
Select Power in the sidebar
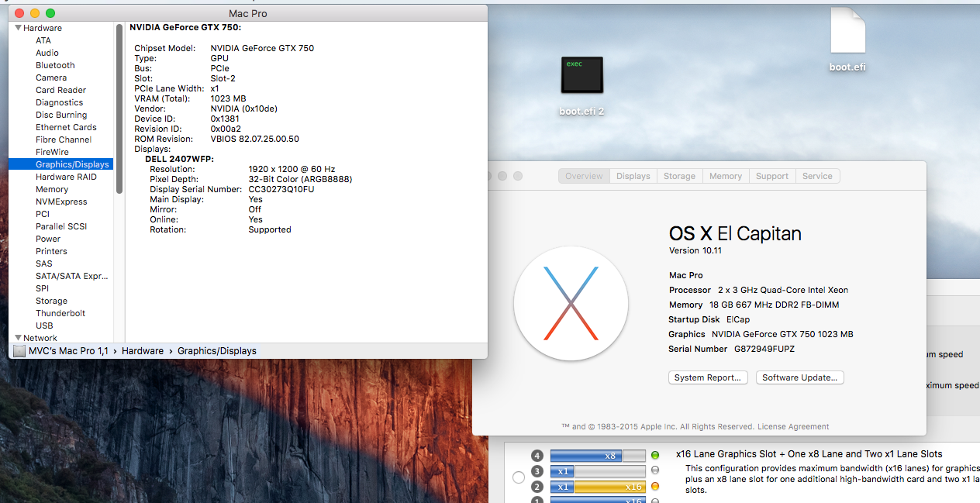pyautogui.click(x=48, y=239)
